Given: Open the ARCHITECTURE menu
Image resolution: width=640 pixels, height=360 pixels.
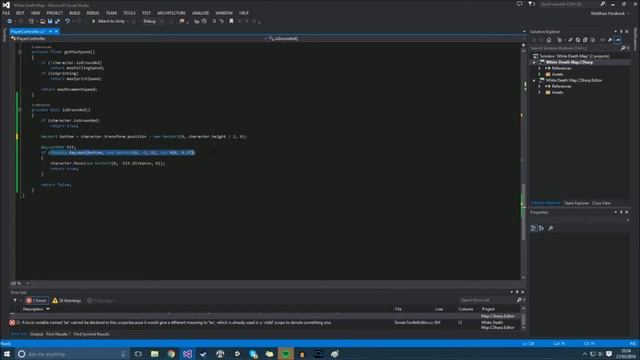Looking at the screenshot, I should tap(171, 13).
